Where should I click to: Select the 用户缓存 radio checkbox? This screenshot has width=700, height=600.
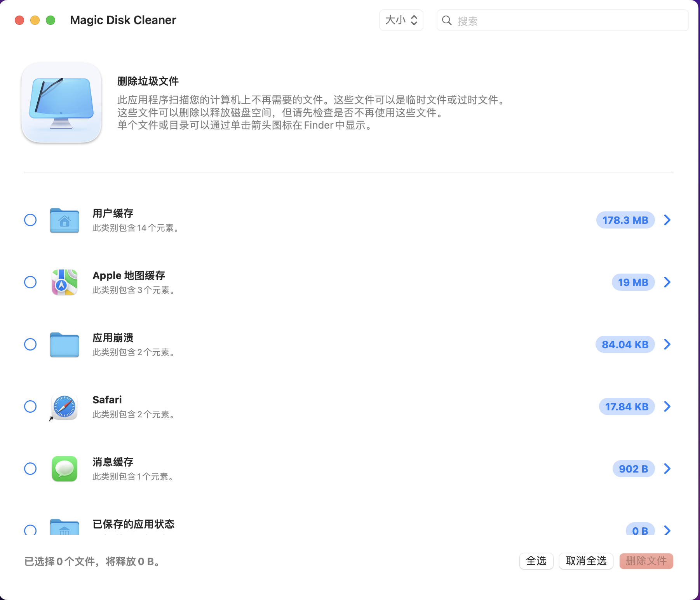[30, 220]
